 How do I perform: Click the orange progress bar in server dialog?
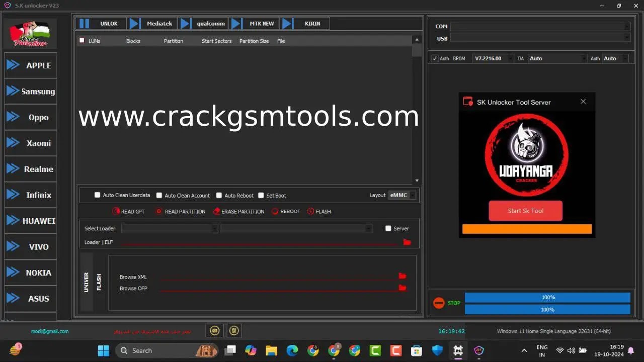[x=527, y=229]
